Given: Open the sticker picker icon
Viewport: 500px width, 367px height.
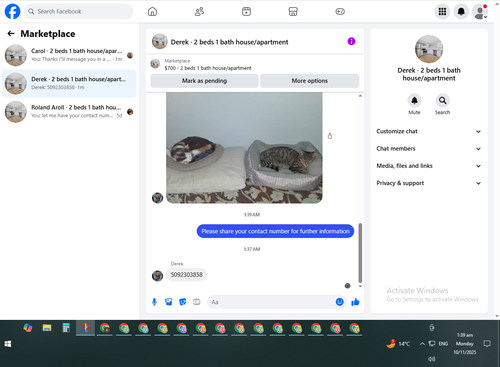Looking at the screenshot, I should pos(183,302).
